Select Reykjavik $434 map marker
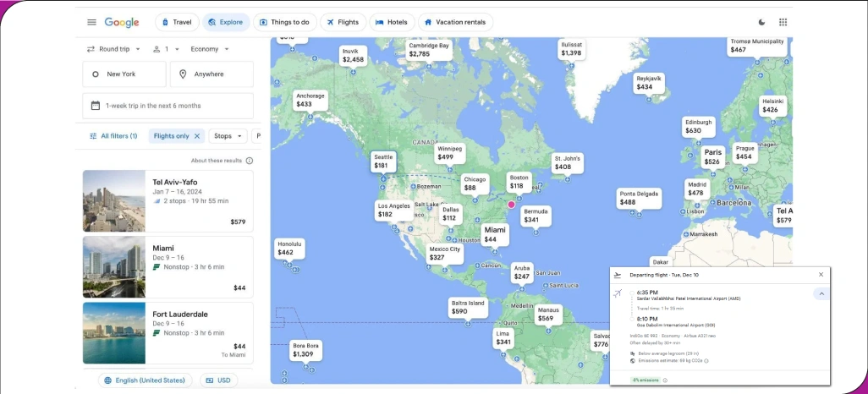Viewport: 868px width, 394px height. 649,83
